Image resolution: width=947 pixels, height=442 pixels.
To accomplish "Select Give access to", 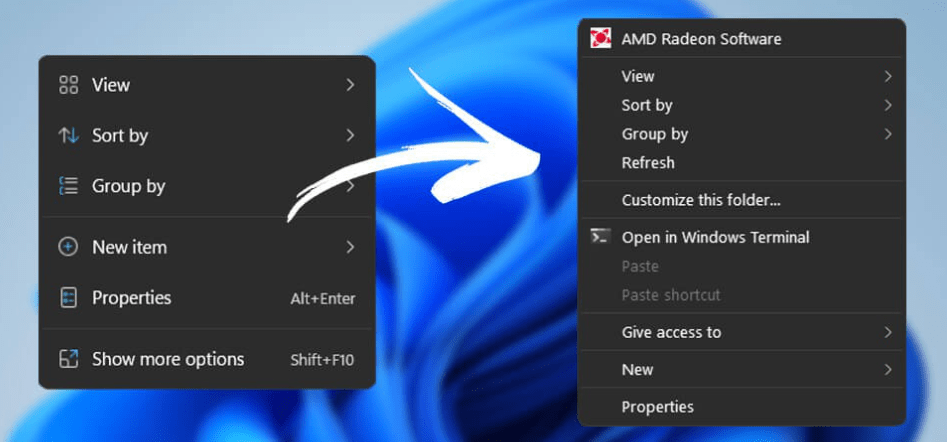I will [x=742, y=332].
